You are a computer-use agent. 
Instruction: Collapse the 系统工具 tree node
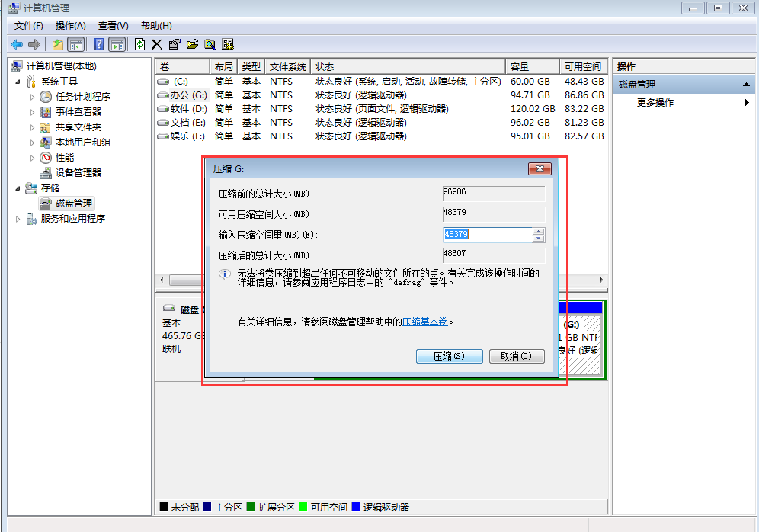[18, 82]
